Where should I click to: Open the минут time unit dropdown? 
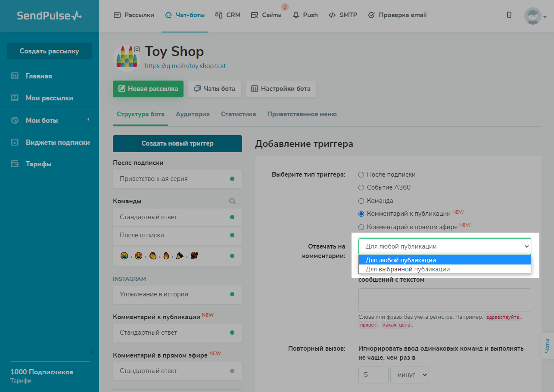coord(409,375)
